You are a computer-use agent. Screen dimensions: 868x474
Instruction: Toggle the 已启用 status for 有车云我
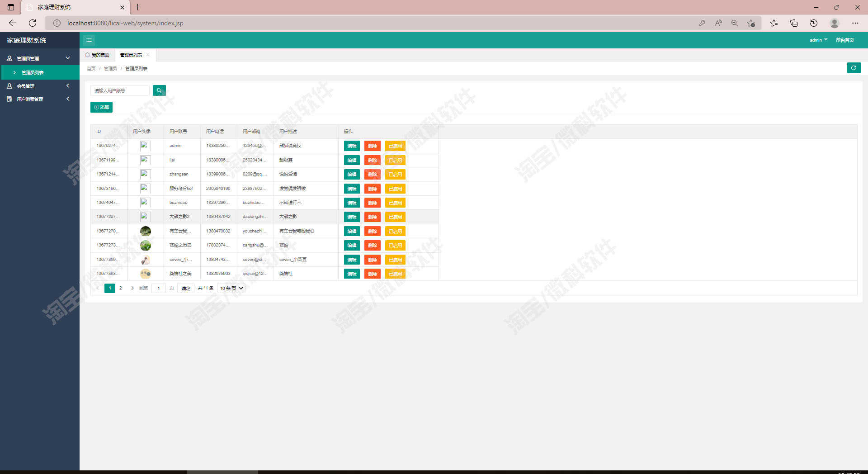pos(395,231)
